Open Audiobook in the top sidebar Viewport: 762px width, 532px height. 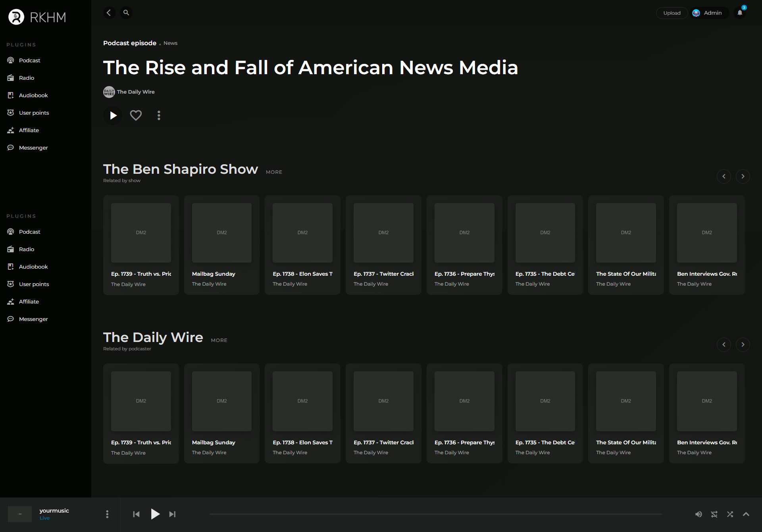click(x=33, y=95)
